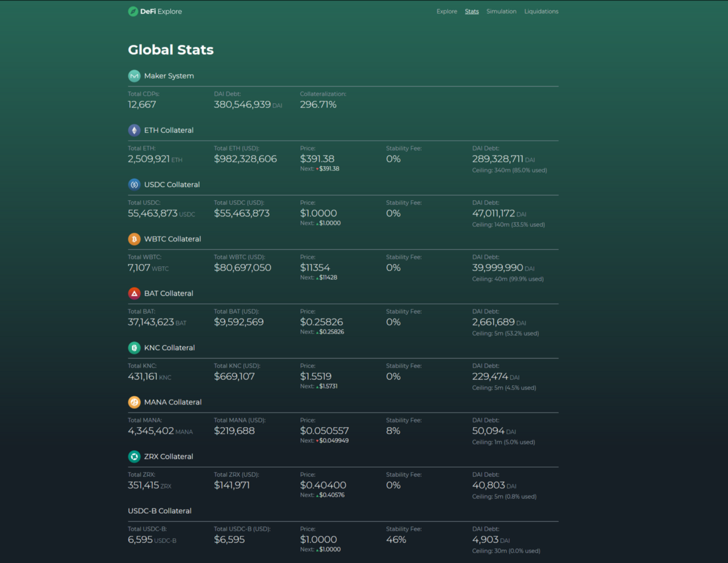Click the ceiling text 140m (33.5% used)

tap(519, 224)
